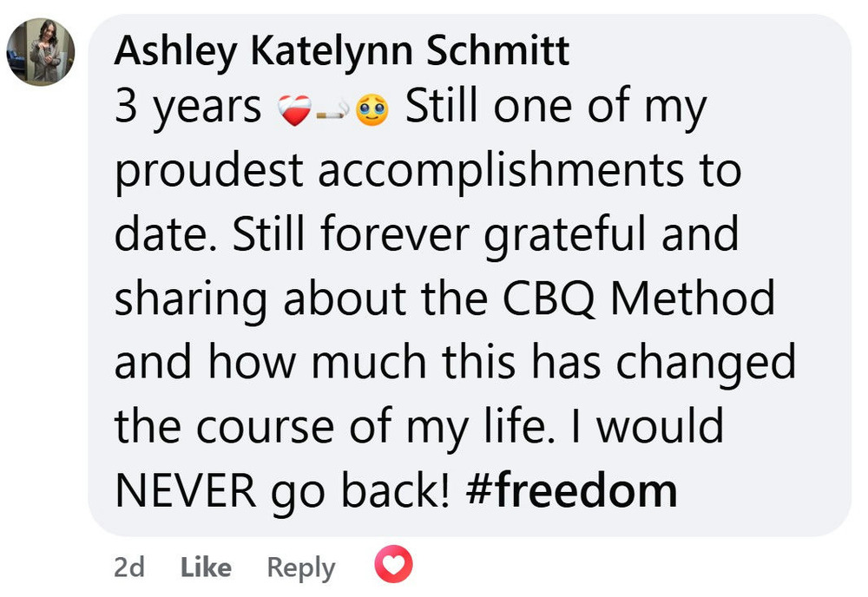Viewport: 868px width, 597px height.
Task: Open the #freedom hashtag
Action: point(572,490)
